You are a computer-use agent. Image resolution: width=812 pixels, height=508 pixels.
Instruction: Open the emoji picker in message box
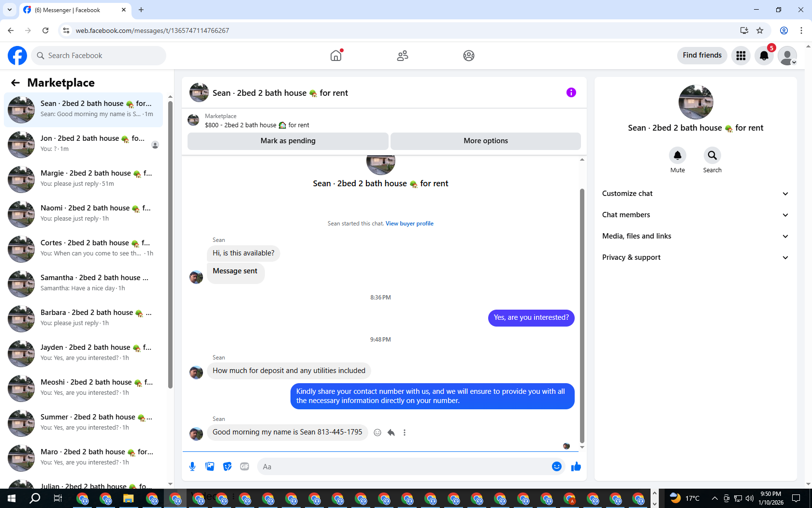pos(557,466)
